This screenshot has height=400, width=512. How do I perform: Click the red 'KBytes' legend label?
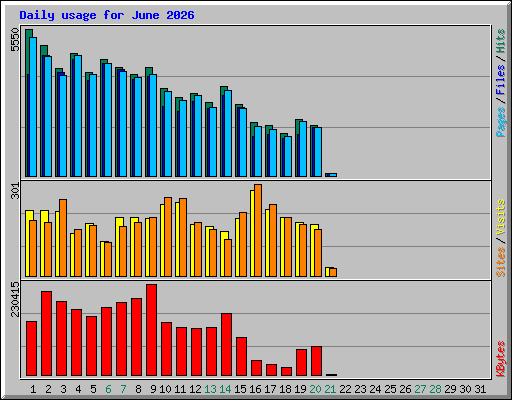[x=500, y=359]
